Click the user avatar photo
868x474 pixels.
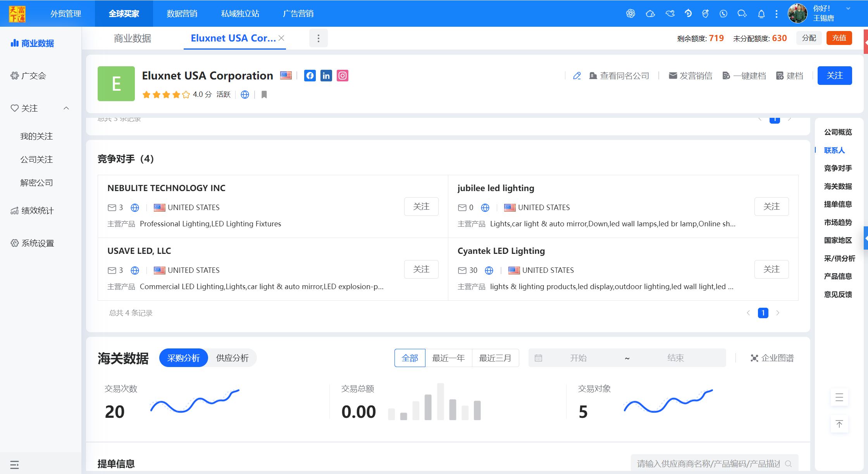pos(797,14)
